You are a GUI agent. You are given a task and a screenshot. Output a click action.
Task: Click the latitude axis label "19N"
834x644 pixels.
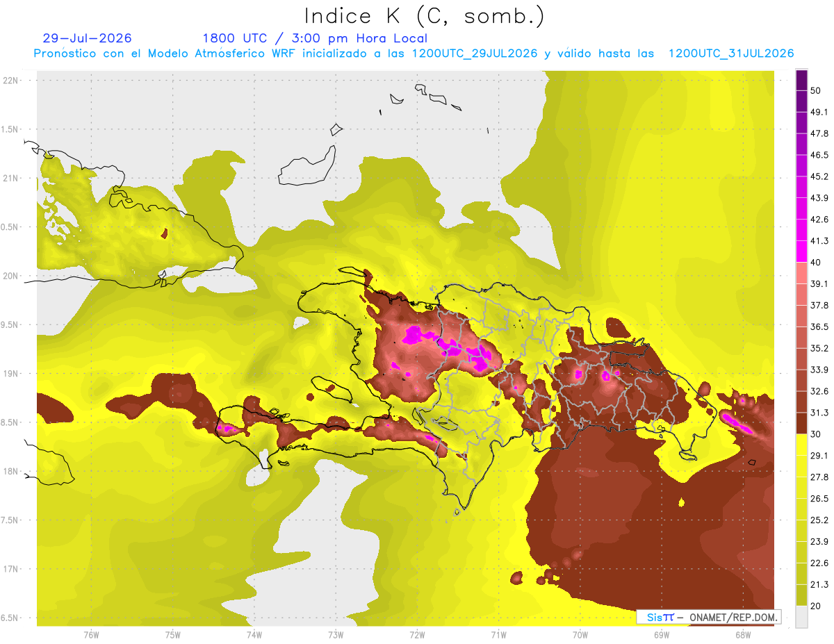tap(10, 374)
